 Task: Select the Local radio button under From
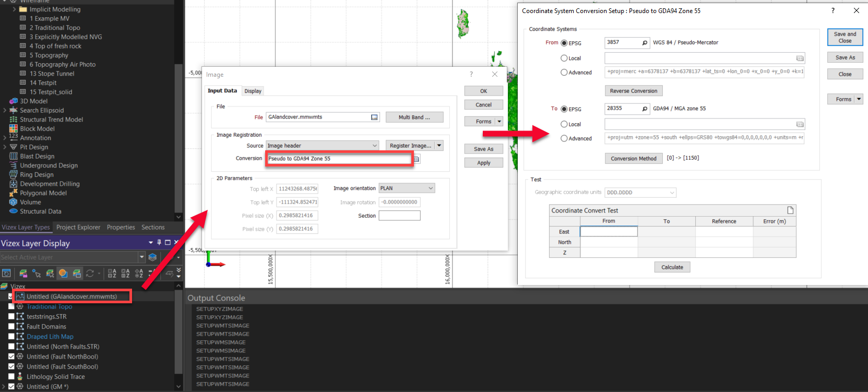coord(564,58)
